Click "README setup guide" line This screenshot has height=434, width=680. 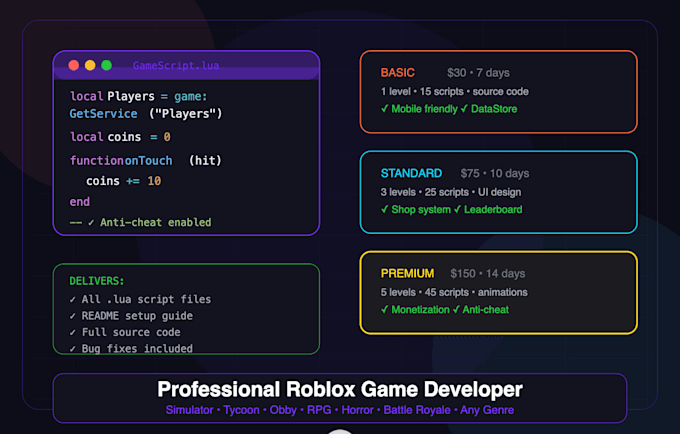click(x=131, y=316)
